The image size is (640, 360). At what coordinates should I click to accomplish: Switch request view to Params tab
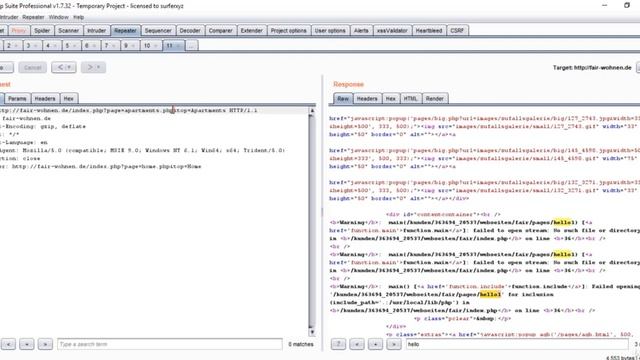17,98
